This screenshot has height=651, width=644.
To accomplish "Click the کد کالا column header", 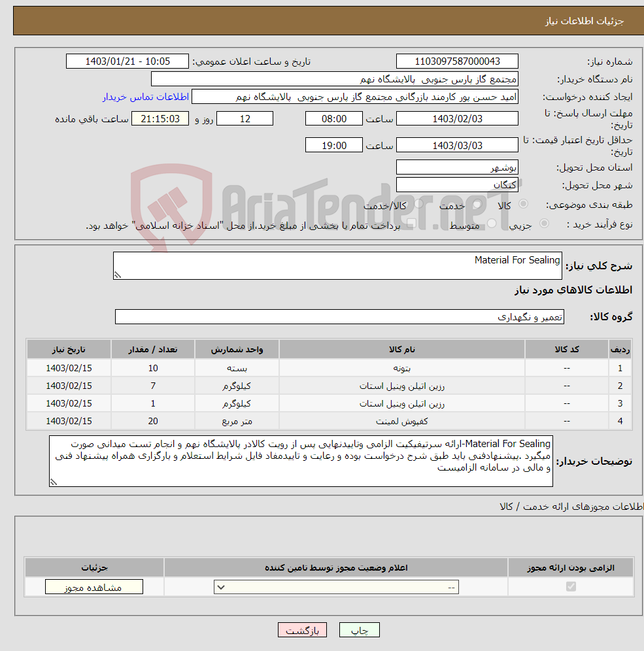I will (x=566, y=350).
